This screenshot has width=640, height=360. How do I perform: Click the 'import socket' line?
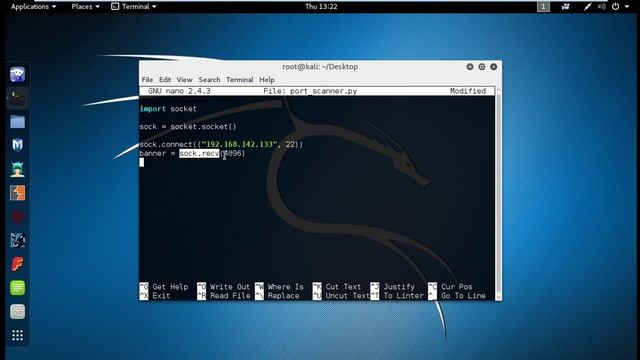point(168,109)
